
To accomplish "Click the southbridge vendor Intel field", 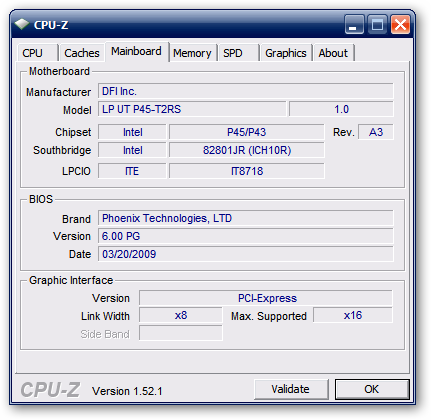I will 132,150.
